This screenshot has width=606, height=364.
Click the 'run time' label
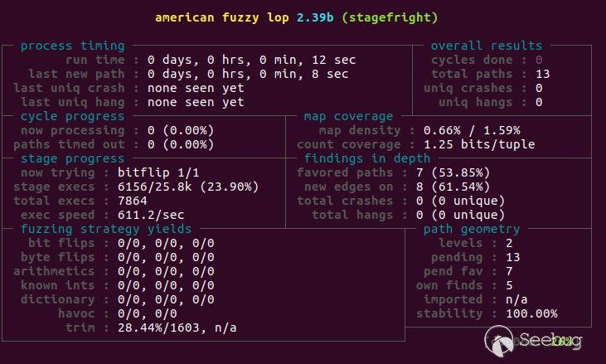(x=95, y=60)
